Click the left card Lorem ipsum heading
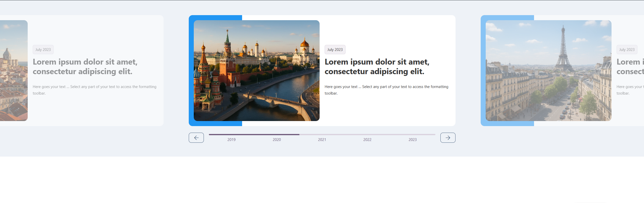The image size is (644, 203). [x=85, y=67]
